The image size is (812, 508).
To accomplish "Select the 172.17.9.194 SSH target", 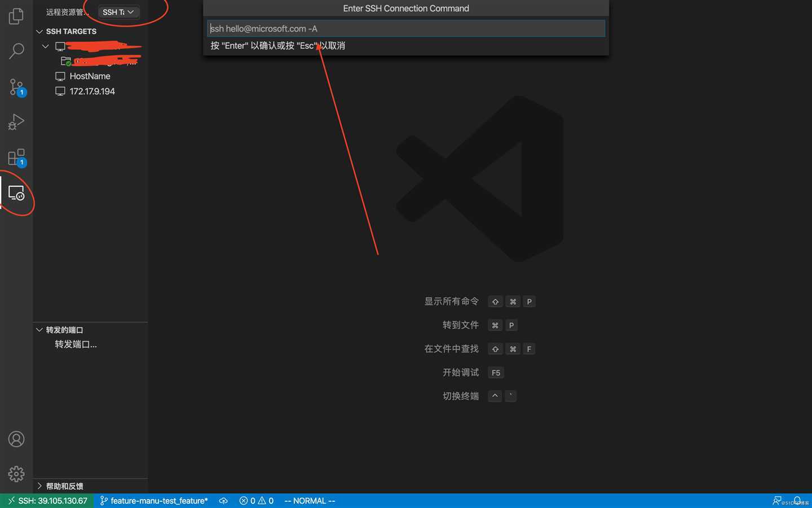I will click(92, 91).
